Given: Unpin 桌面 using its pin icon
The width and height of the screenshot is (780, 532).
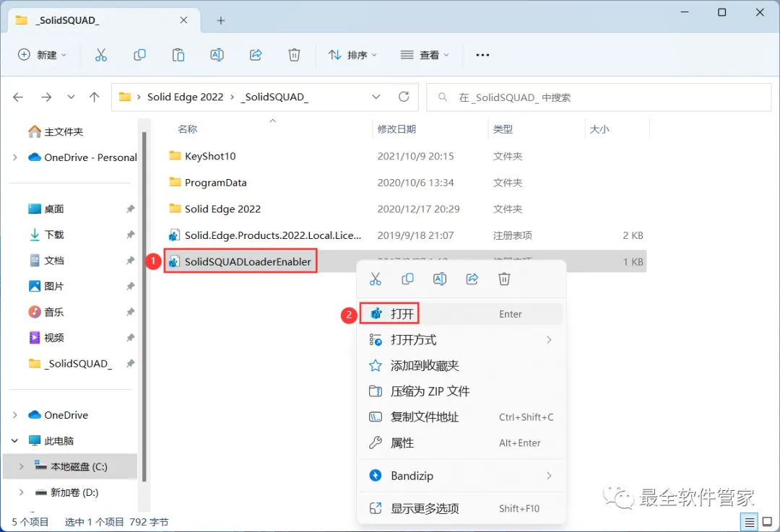Looking at the screenshot, I should (130, 209).
